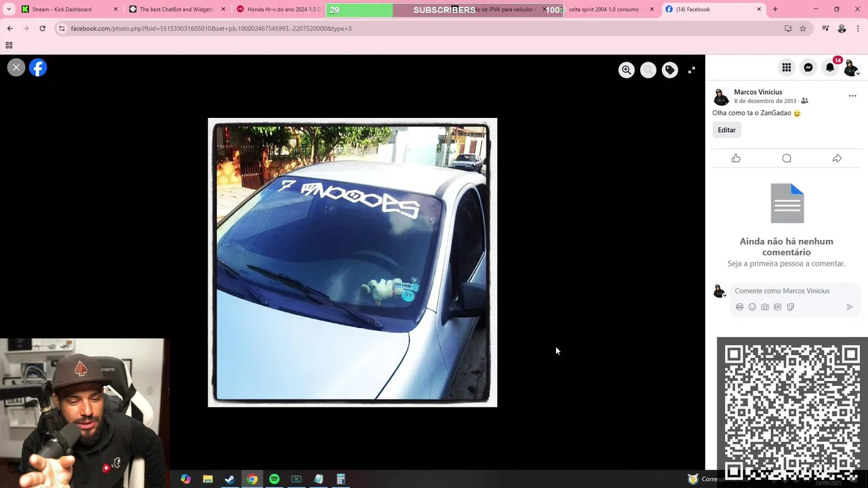
Task: Open the media control button in Chrome toolbar
Action: tap(825, 28)
